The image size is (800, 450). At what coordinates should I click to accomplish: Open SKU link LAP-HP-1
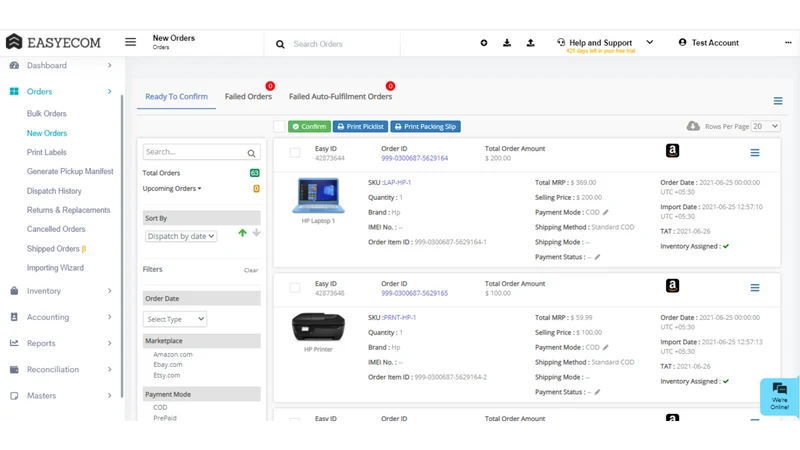click(397, 182)
